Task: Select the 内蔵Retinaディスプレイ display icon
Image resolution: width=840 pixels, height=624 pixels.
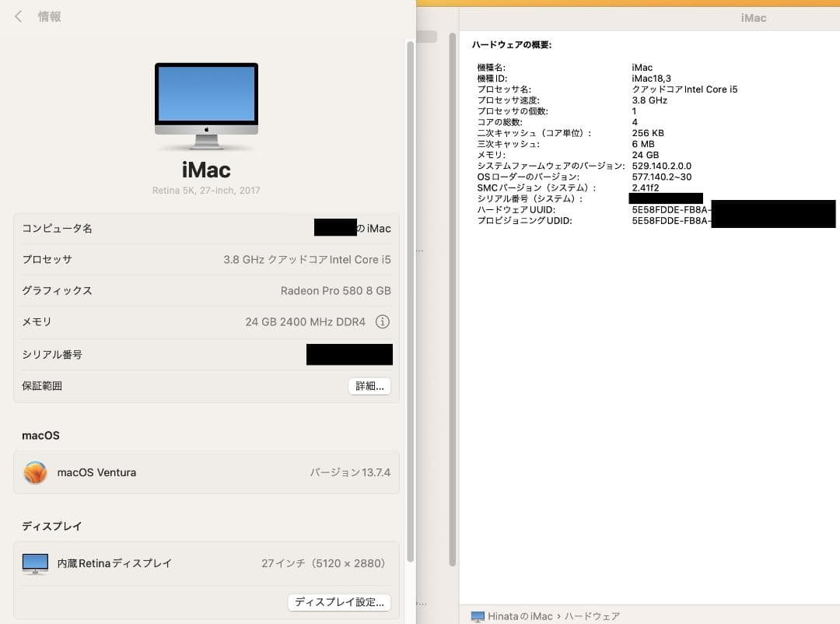Action: 34,563
